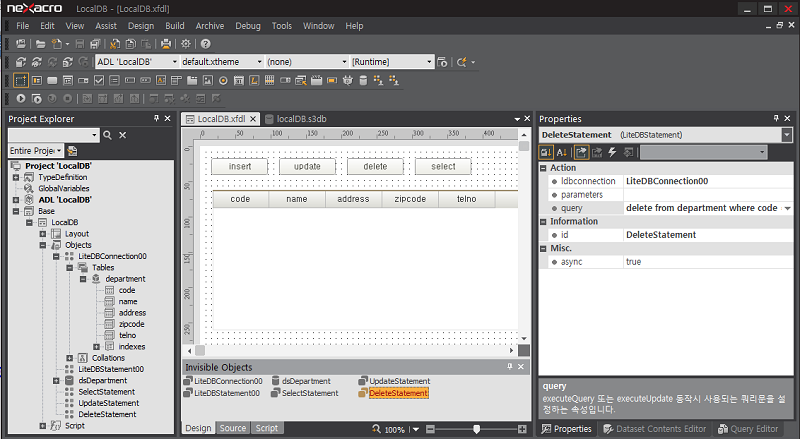The width and height of the screenshot is (800, 439).
Task: Switch to the Source tab
Action: pos(233,428)
